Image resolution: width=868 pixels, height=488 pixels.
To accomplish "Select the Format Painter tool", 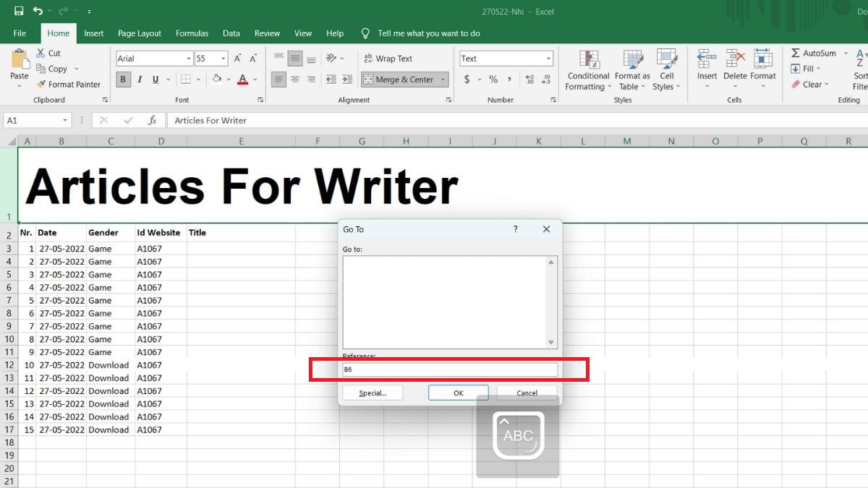I will 69,84.
